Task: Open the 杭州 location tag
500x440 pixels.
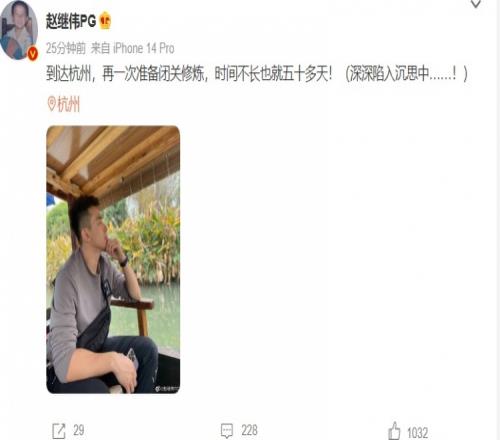Action: (x=68, y=104)
